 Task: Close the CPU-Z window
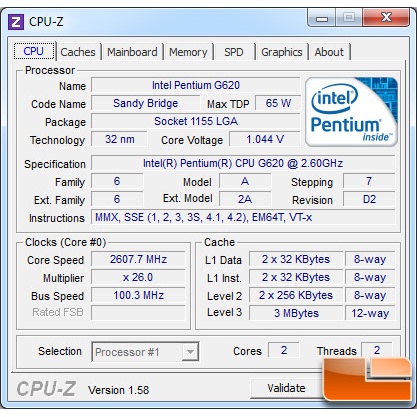coord(386,18)
